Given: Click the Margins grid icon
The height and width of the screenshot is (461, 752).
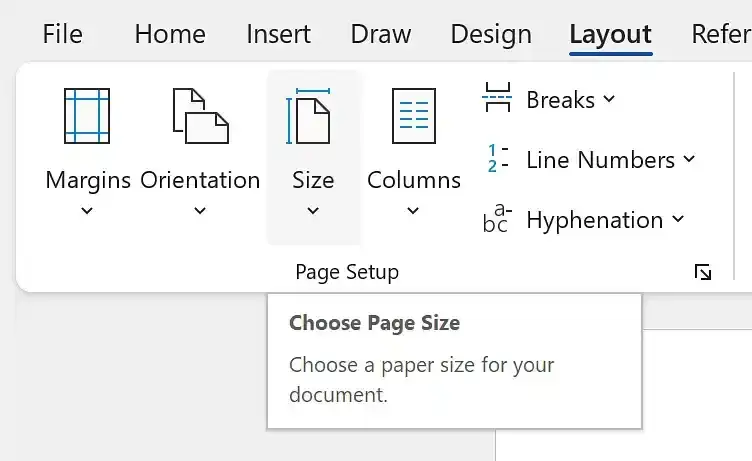Looking at the screenshot, I should [87, 116].
